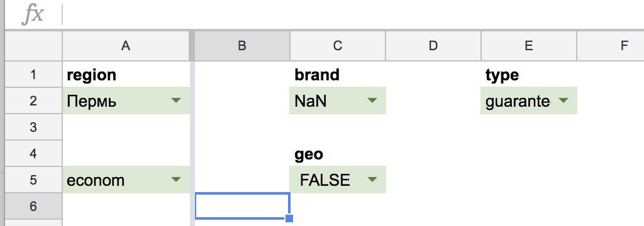Select column E header

pyautogui.click(x=528, y=46)
